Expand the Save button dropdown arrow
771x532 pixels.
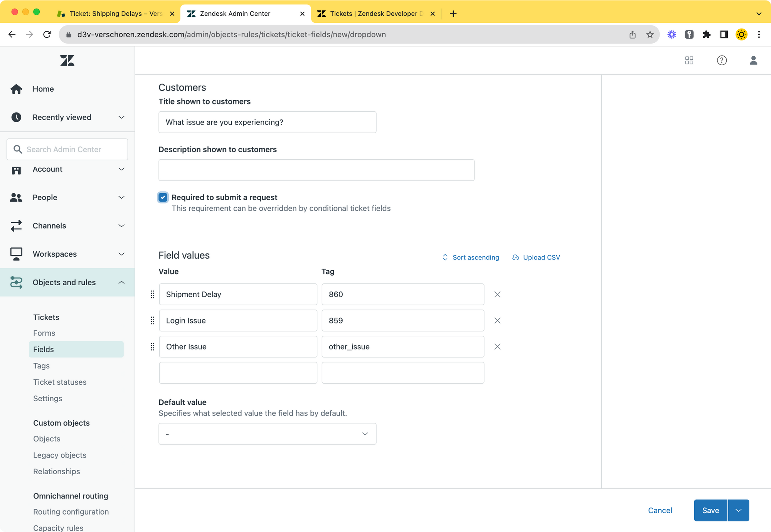pyautogui.click(x=738, y=510)
